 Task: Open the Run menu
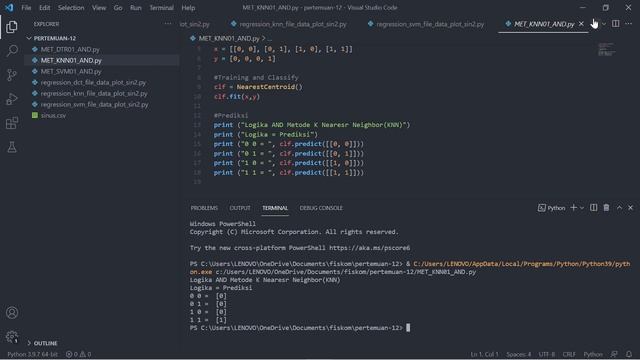[136, 7]
